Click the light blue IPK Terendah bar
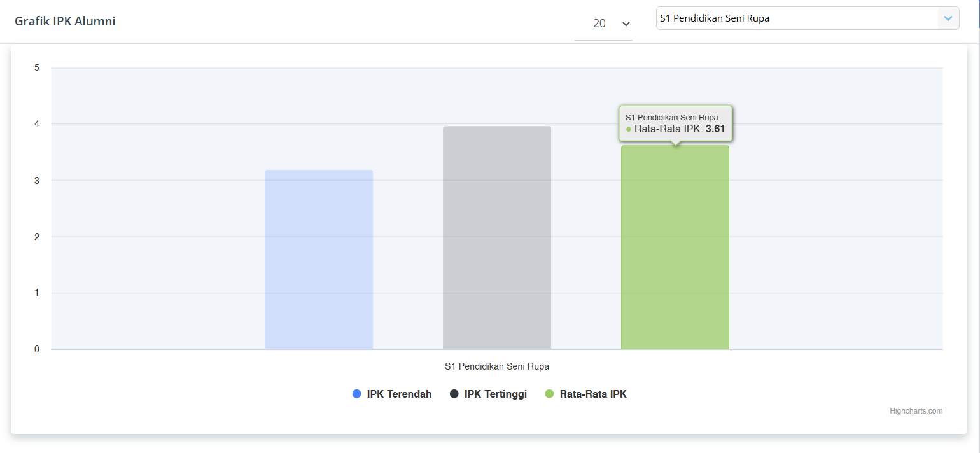This screenshot has width=980, height=453. coord(319,260)
